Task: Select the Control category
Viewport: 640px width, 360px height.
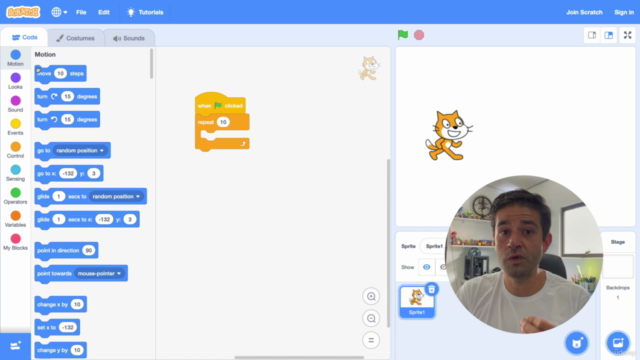Action: point(16,150)
